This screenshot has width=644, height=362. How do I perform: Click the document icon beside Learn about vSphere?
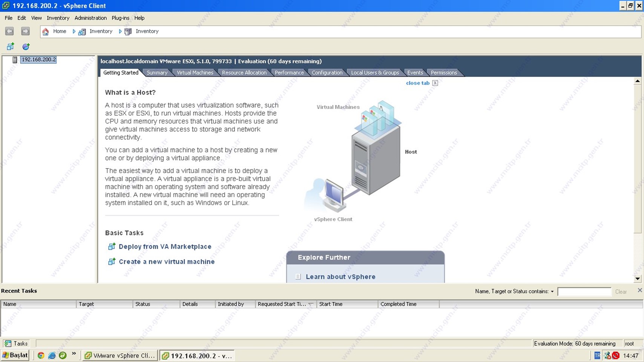point(298,277)
